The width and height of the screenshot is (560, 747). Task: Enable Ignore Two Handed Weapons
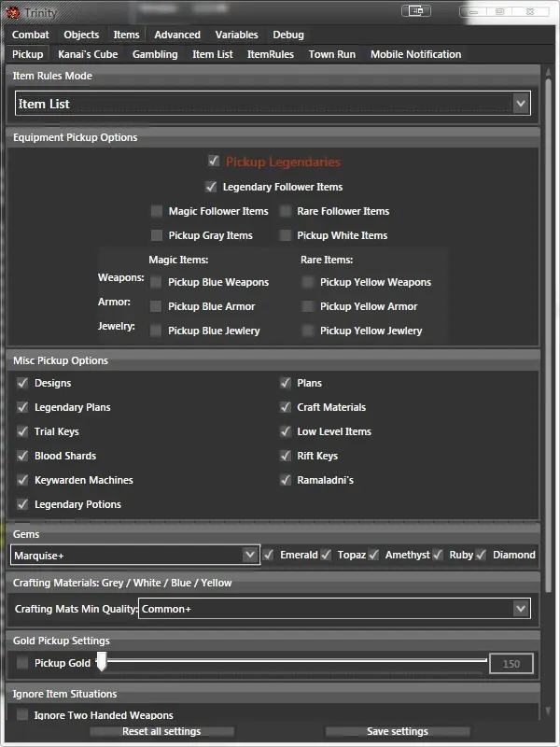coord(22,715)
